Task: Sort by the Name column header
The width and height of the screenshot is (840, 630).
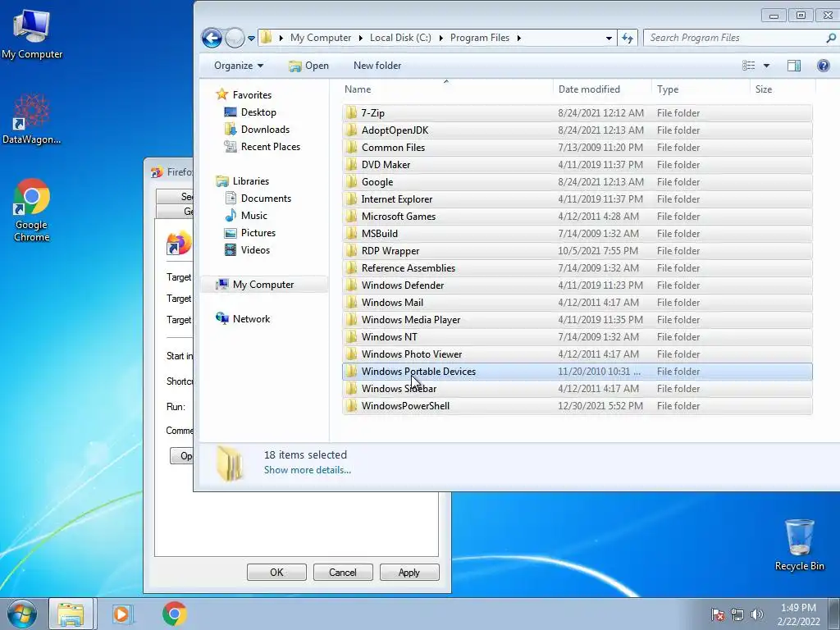Action: coord(447,89)
